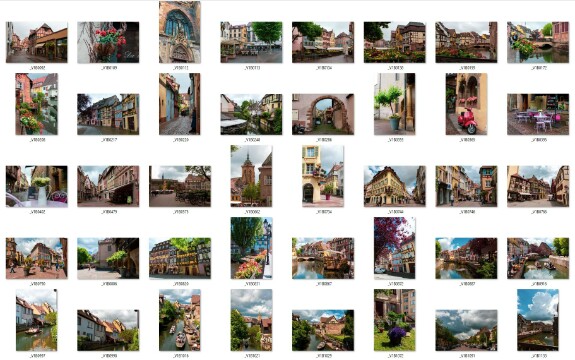Open the potted tree beside doorway photo
Image resolution: width=575 pixels, height=360 pixels.
pyautogui.click(x=395, y=104)
